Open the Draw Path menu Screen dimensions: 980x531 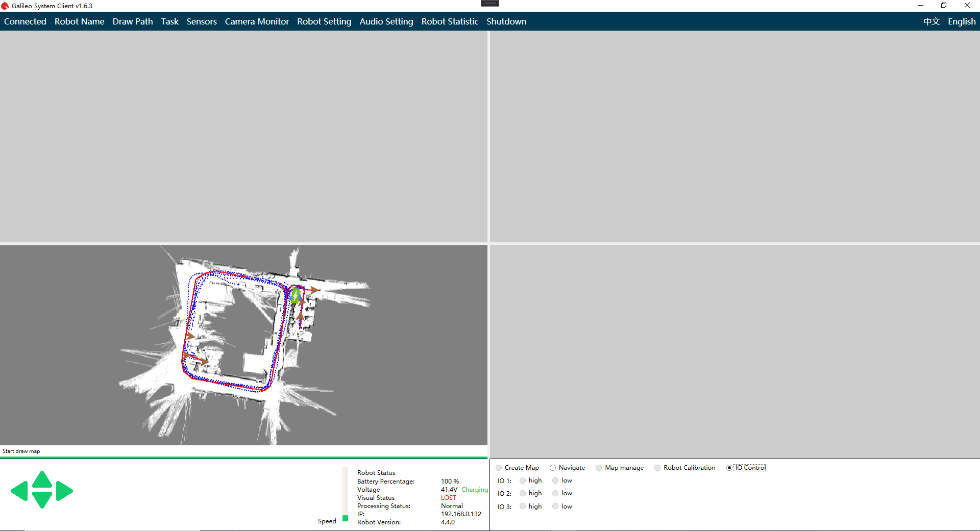133,21
